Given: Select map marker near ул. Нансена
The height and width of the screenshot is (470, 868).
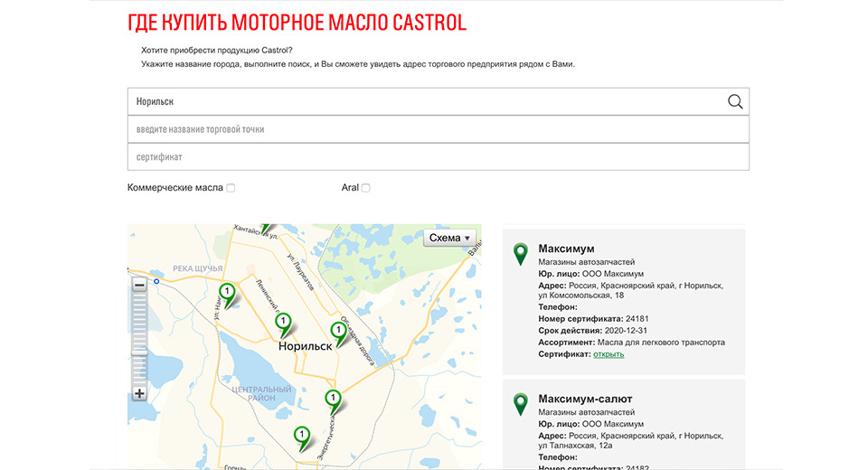Looking at the screenshot, I should point(227,296).
